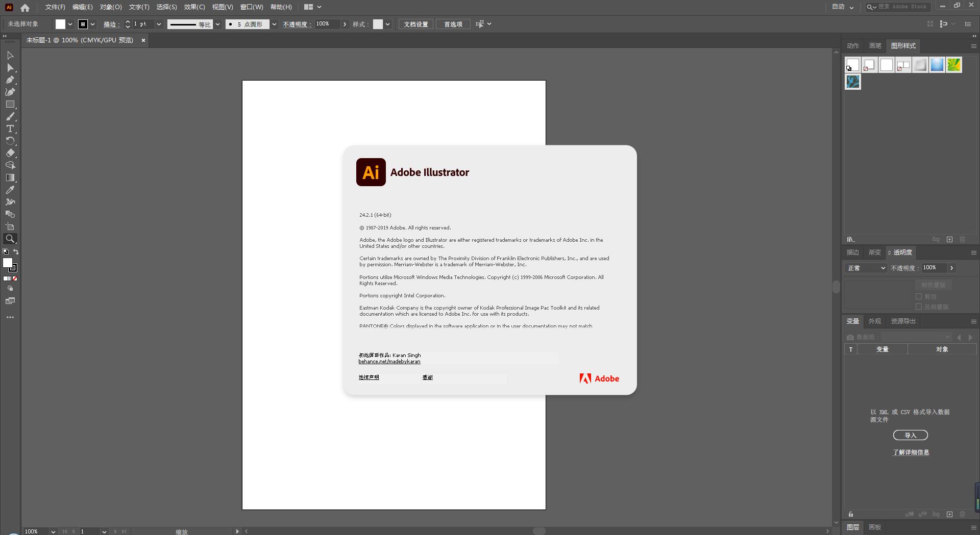Expand the control bar opacity arrow

pyautogui.click(x=345, y=24)
